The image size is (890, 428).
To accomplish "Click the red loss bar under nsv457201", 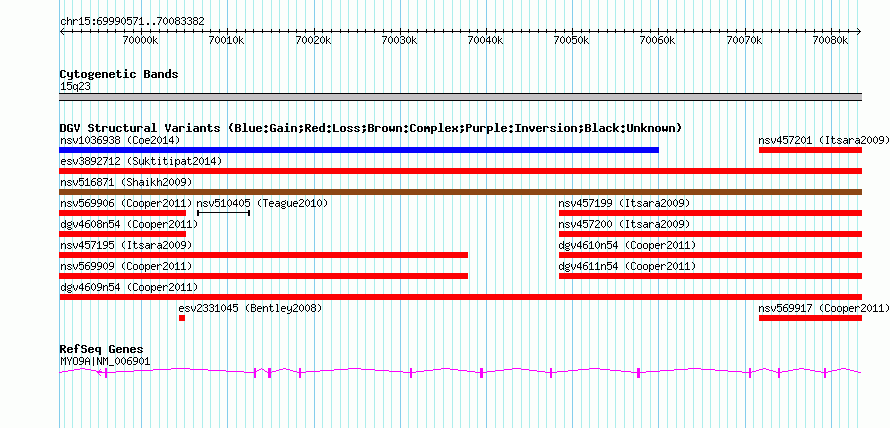I will [x=811, y=150].
